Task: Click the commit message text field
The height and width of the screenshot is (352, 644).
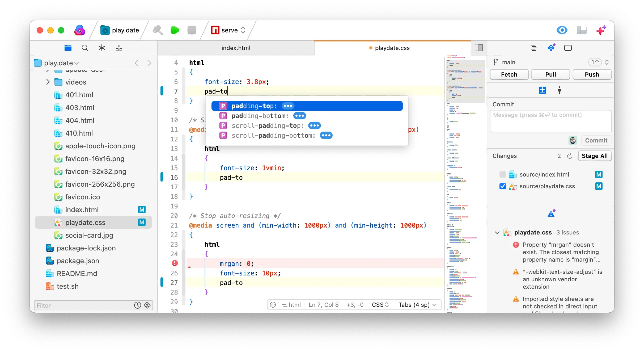Action: [x=550, y=121]
